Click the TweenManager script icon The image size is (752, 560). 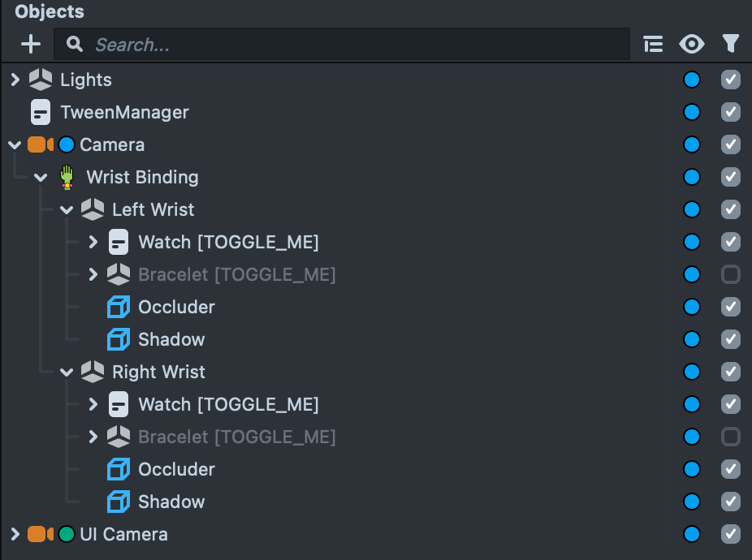pos(40,112)
